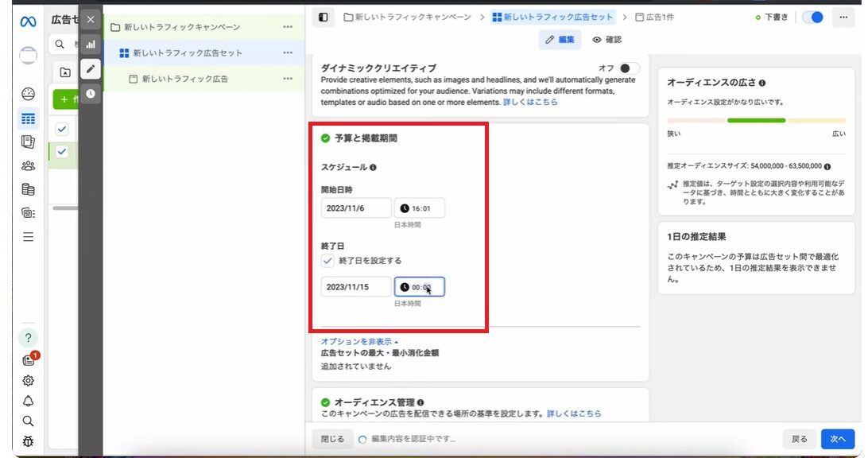Image resolution: width=868 pixels, height=458 pixels.
Task: Open more options for 新しいトラフィックキャンペーン
Action: (x=288, y=27)
